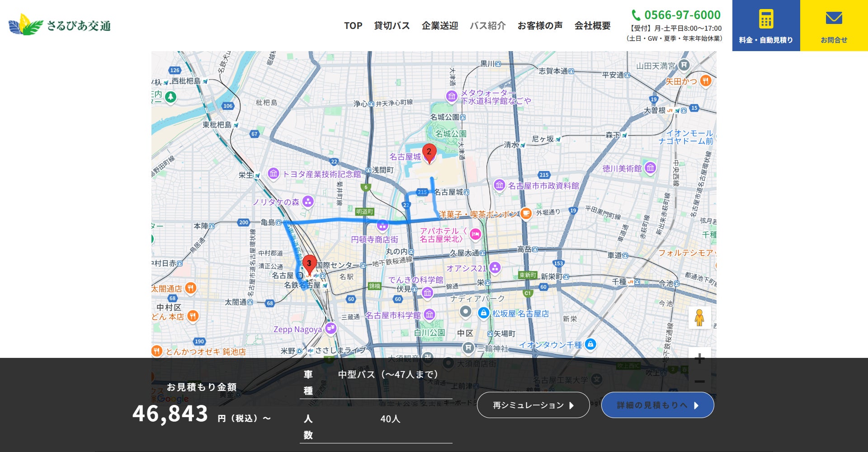Click the 高岳 station label
The height and width of the screenshot is (452, 868).
[524, 249]
